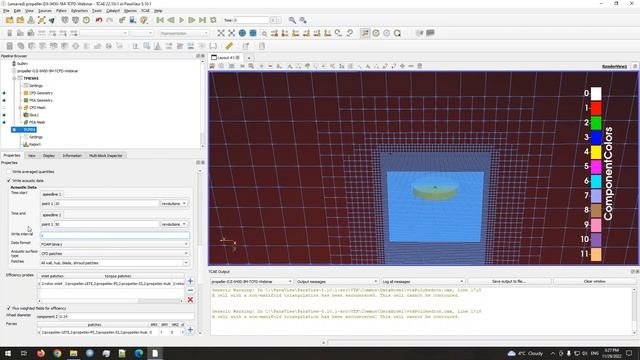Click the Find data magnifier icon
This screenshot has height=360, width=640.
click(x=292, y=20)
